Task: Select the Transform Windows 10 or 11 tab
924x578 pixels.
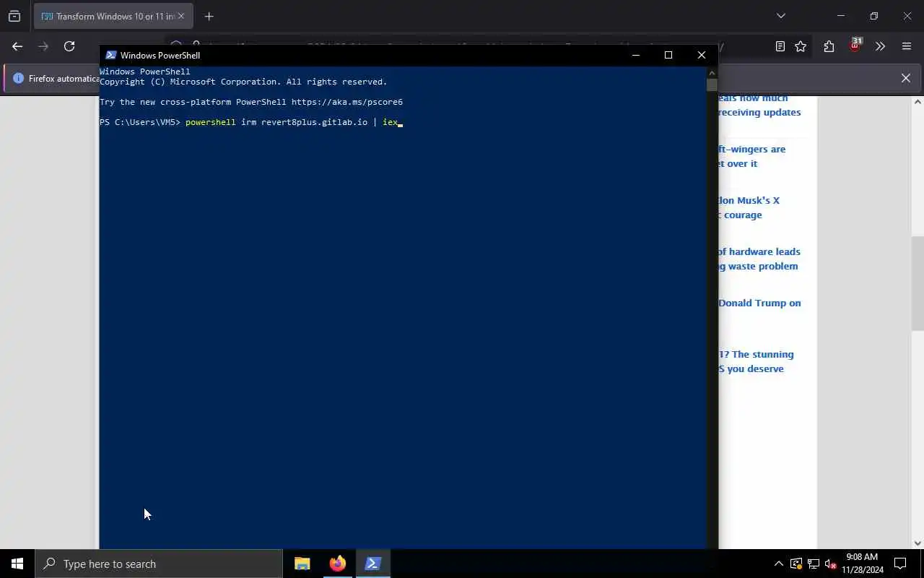Action: 113,16
